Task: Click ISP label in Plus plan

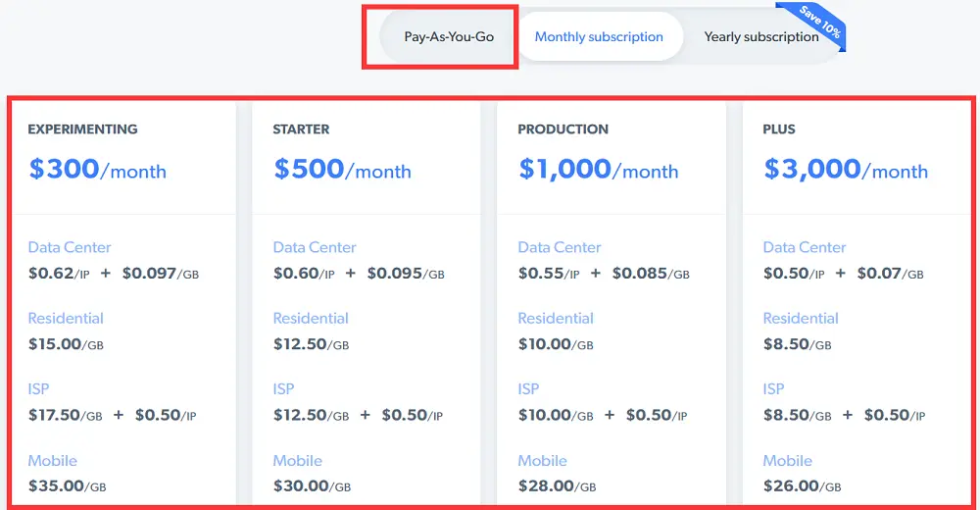Action: coord(773,388)
